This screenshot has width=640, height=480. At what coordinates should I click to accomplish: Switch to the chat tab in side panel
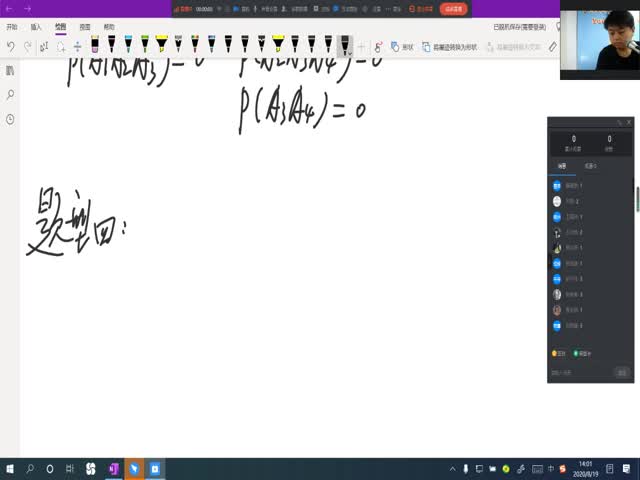pyautogui.click(x=562, y=166)
